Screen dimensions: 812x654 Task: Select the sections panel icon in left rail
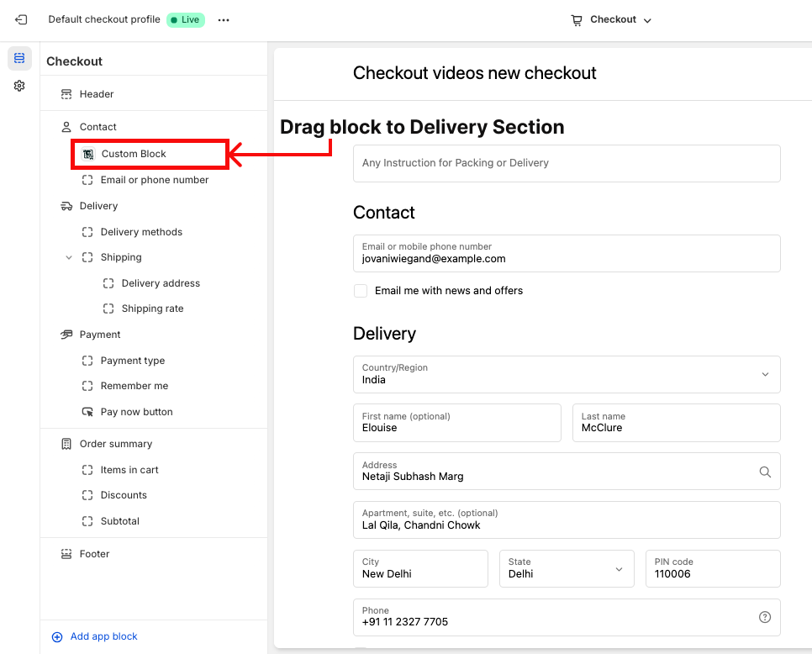(x=19, y=58)
